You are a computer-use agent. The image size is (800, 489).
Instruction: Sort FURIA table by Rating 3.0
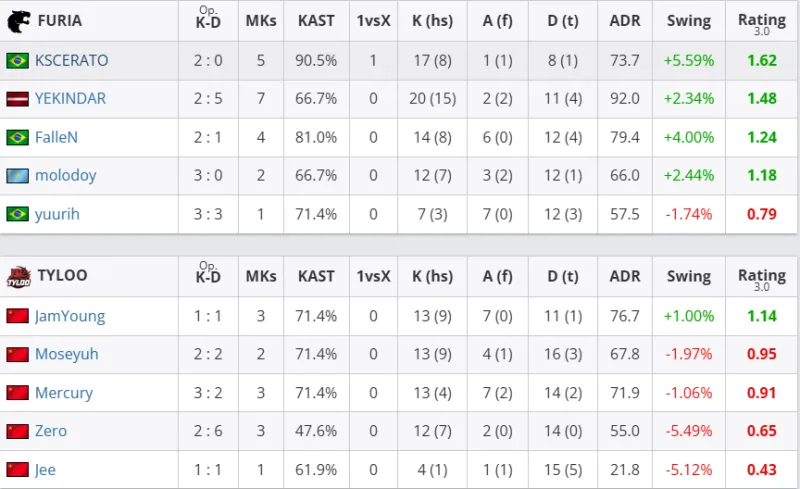[x=761, y=21]
